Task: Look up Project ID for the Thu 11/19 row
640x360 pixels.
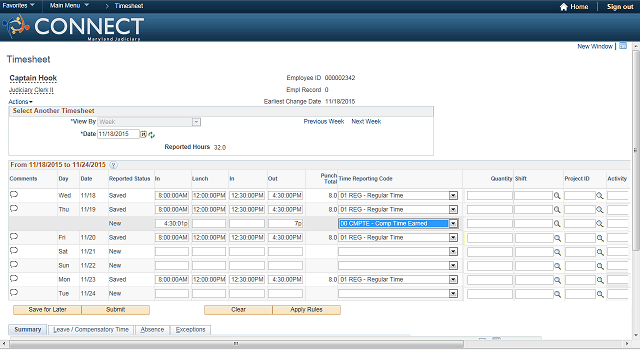Action: (x=600, y=210)
